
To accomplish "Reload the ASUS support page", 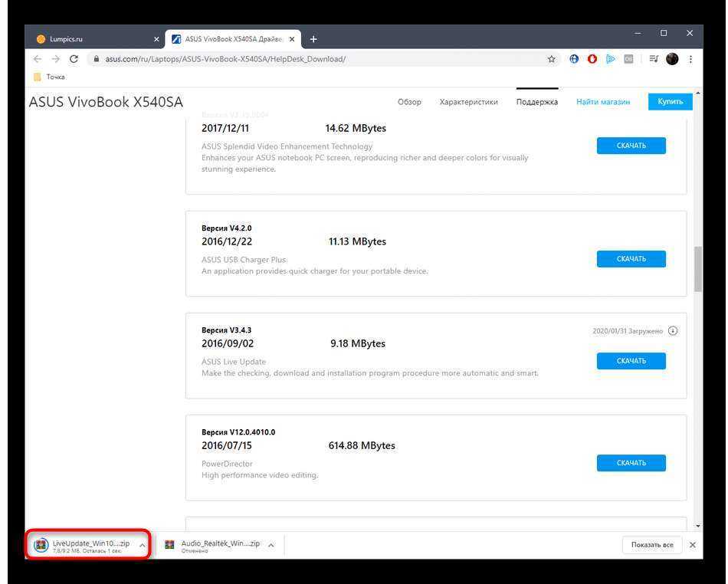I will coord(74,59).
